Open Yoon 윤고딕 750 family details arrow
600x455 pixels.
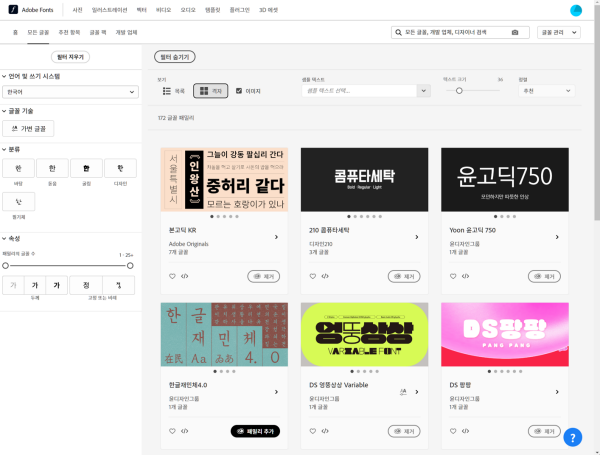click(557, 237)
